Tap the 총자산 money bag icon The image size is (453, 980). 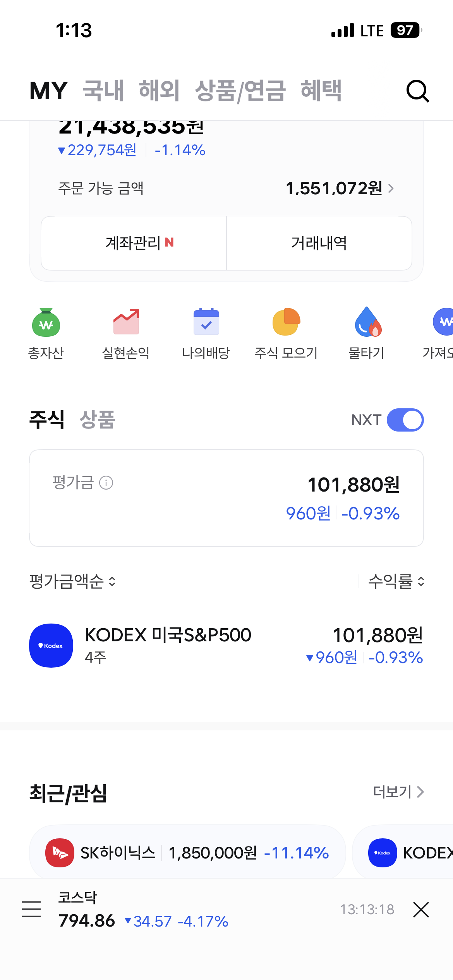46,322
